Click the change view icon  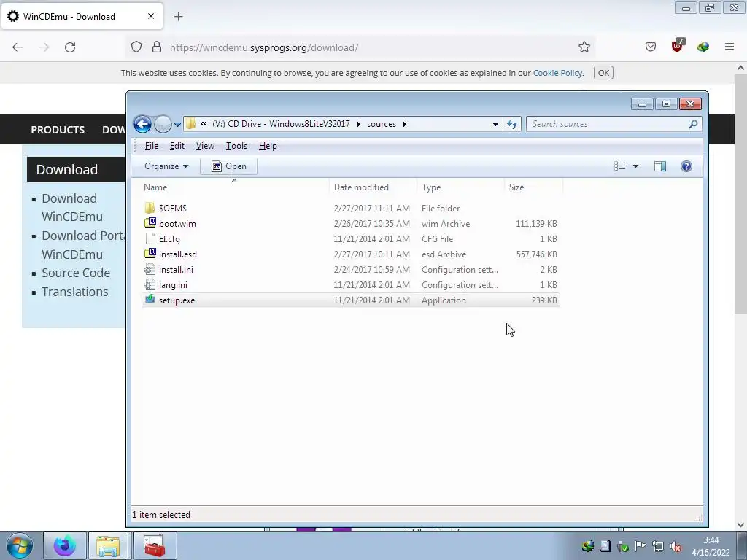coord(620,166)
